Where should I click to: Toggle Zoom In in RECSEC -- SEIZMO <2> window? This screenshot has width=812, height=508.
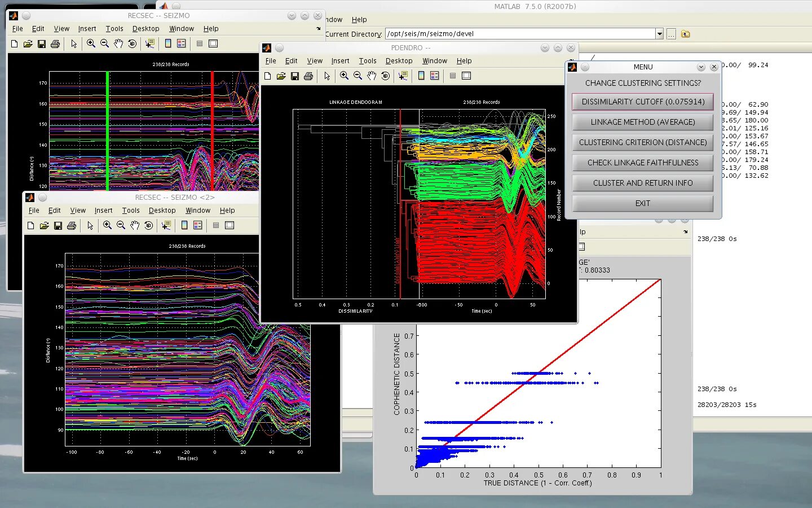[107, 225]
